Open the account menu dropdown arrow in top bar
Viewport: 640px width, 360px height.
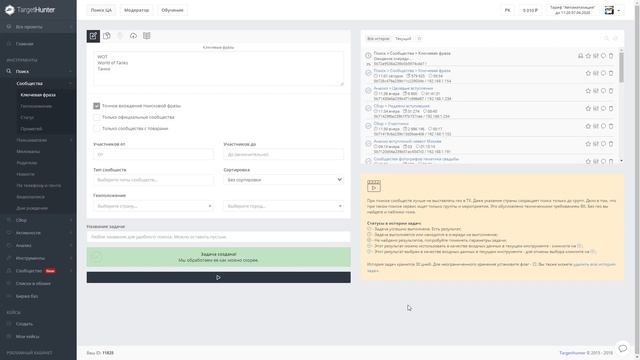[619, 11]
